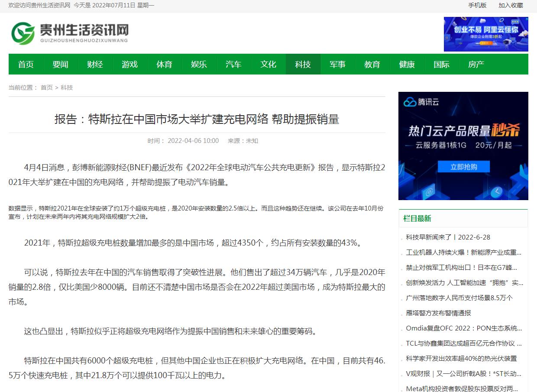Click 首页 in the breadcrumb trail
Viewport: 537px width, 392px height.
click(47, 87)
